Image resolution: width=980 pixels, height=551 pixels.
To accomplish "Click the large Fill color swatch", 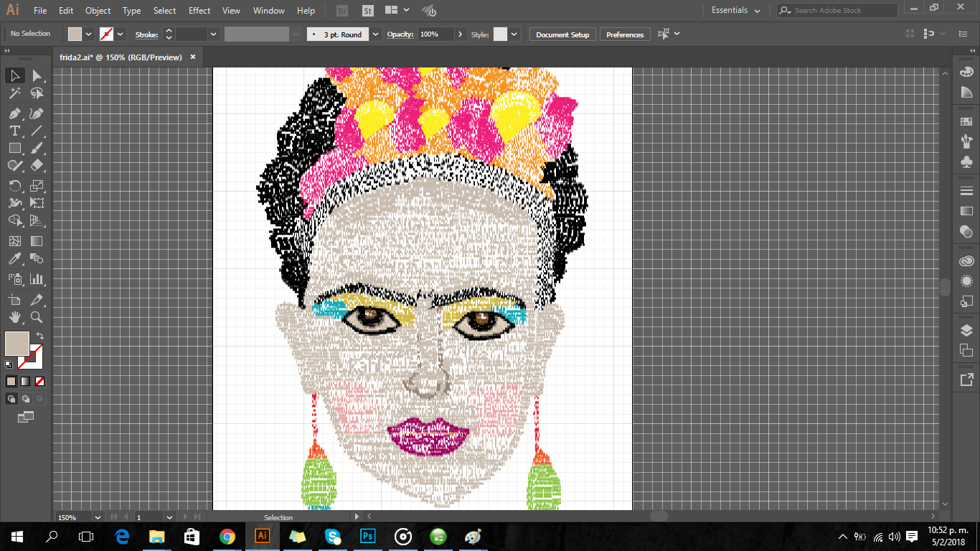I will coord(17,343).
